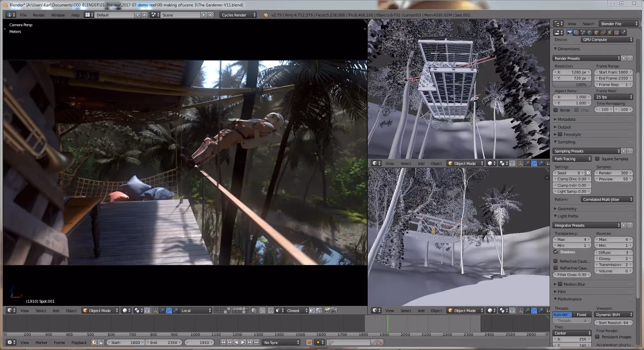Click the Filter Glossy 0.30 slider

click(x=572, y=275)
